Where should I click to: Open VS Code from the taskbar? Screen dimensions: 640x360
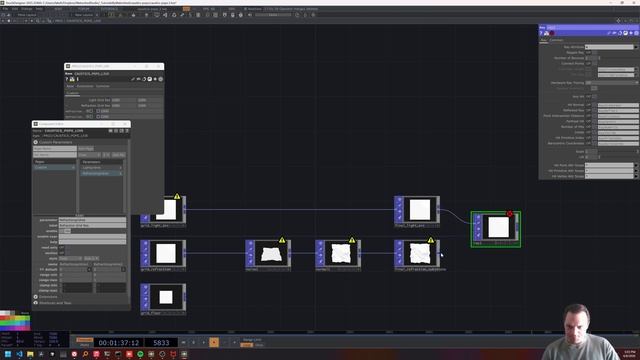[x=19, y=354]
